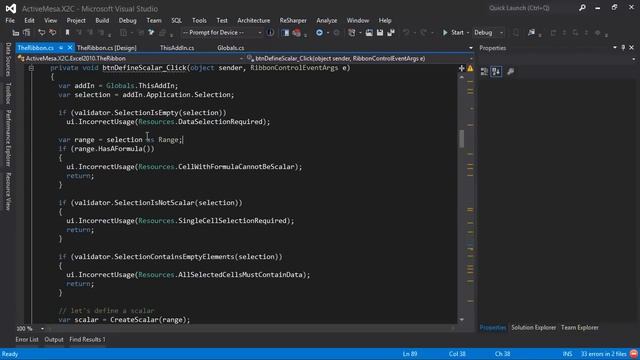This screenshot has height=360, width=640.
Task: Switch to Team Explorer tab
Action: point(580,328)
